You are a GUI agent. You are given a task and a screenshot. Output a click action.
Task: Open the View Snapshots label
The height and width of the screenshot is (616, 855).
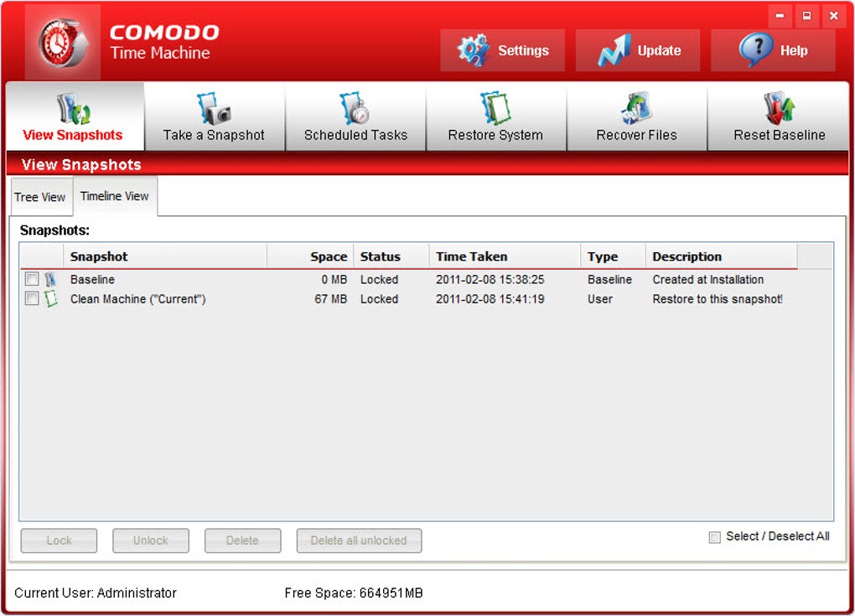coord(73,135)
